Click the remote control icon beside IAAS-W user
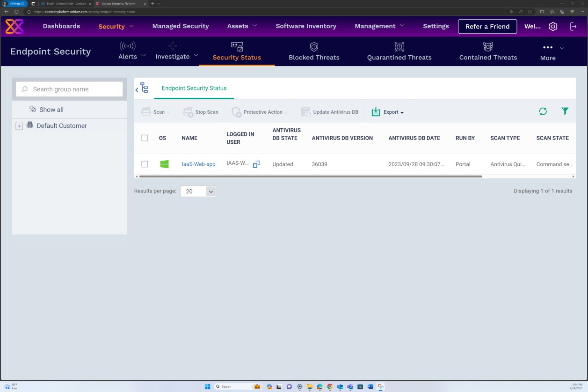Viewport: 588px width, 392px height. pos(256,164)
